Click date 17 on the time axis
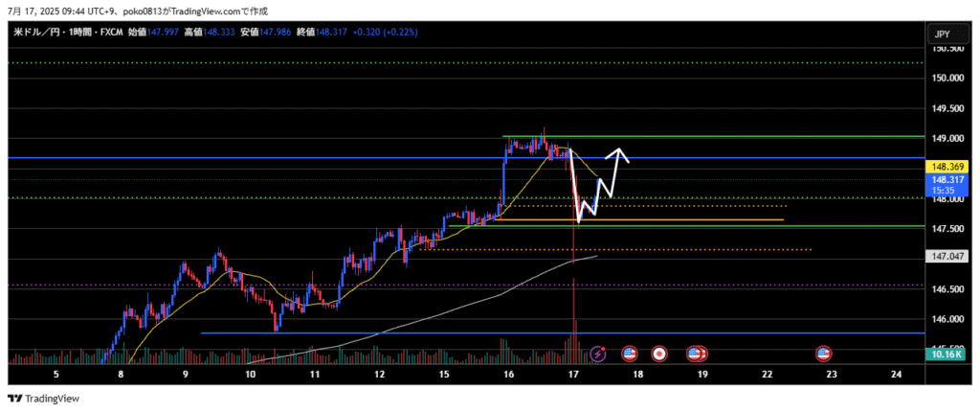Screen dimensions: 980x412 (x=572, y=373)
